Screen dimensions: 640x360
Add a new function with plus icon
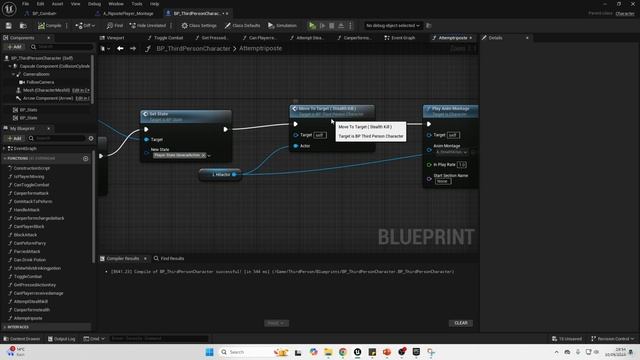[x=86, y=158]
